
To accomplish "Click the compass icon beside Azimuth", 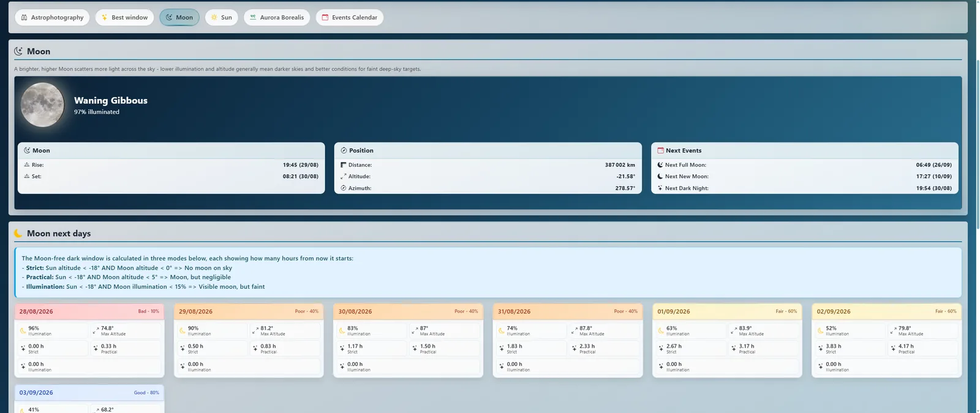I will click(344, 188).
